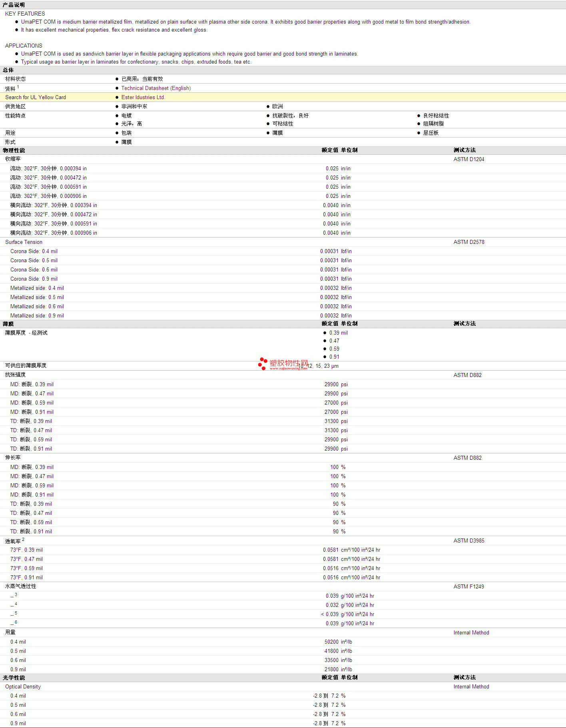Click tensile row MD: 断裂, 0.59 mil
Viewport: 566px width, 728px height.
coord(283,403)
